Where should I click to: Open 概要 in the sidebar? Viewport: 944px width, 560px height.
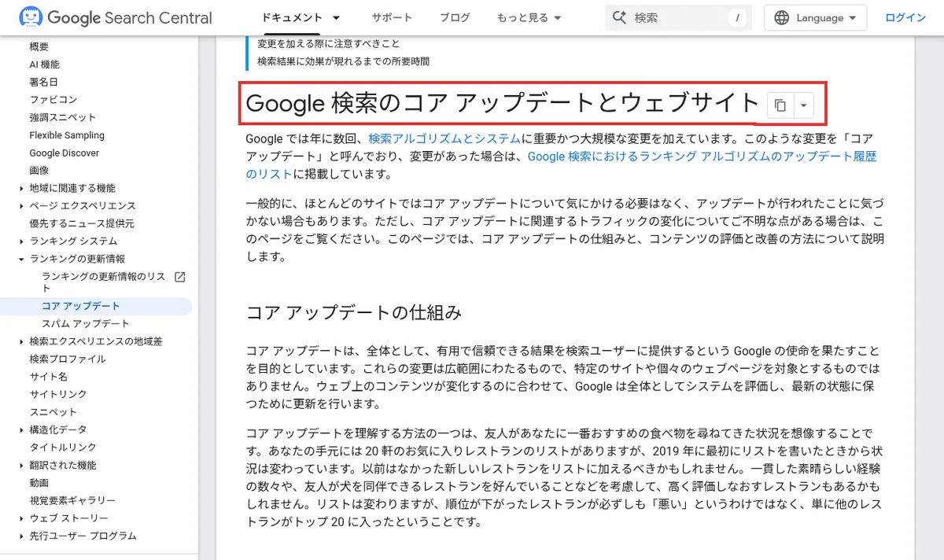point(39,47)
